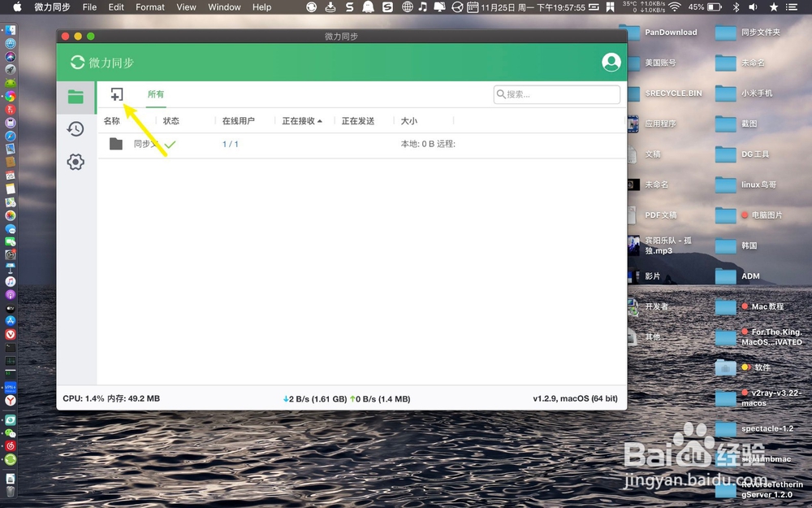The height and width of the screenshot is (508, 812).
Task: Open the Android robot app in the Dock
Action: pos(11,83)
